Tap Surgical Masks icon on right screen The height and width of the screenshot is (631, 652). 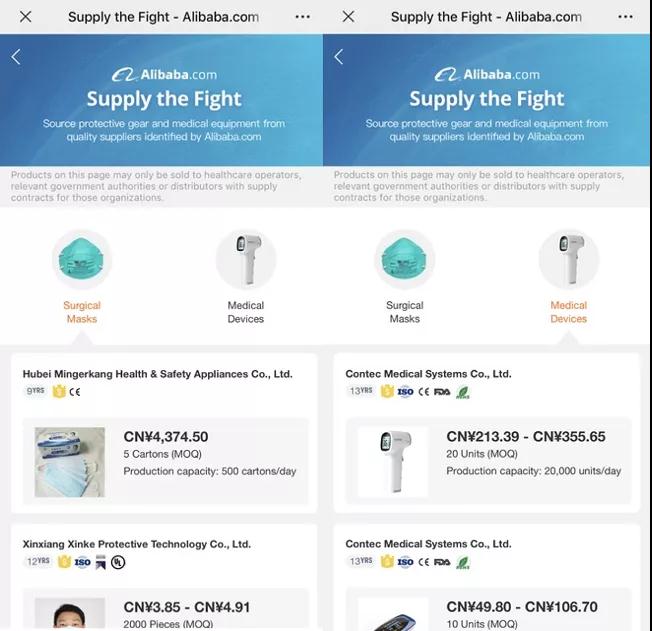tap(404, 259)
